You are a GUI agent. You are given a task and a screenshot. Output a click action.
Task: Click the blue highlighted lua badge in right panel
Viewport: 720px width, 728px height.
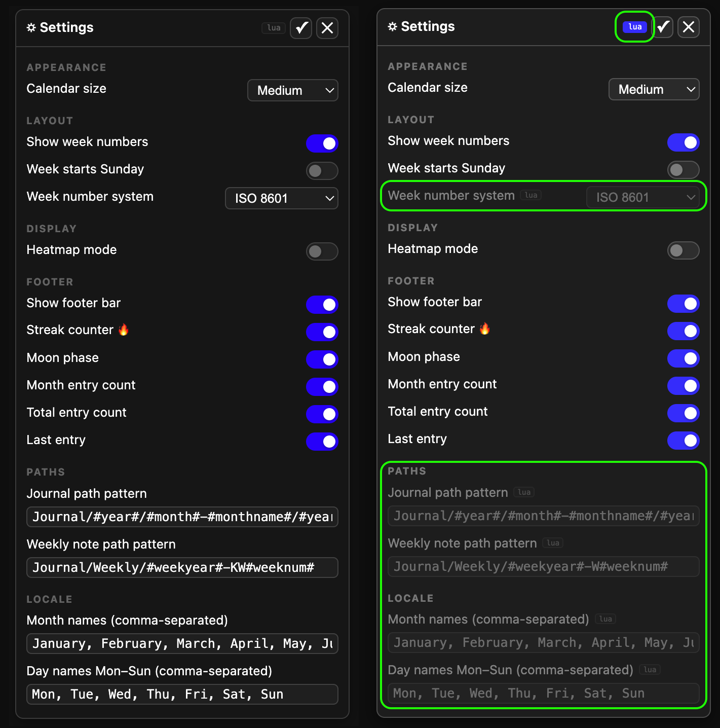coord(635,27)
